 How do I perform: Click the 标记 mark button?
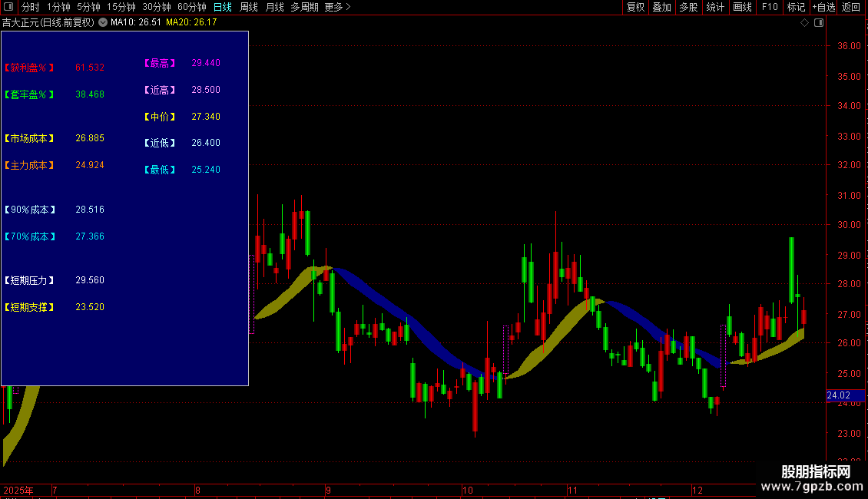pyautogui.click(x=796, y=7)
